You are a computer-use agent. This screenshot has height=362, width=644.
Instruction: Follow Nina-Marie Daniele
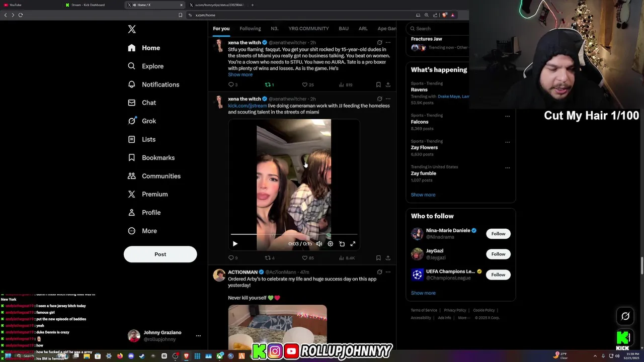(x=498, y=234)
